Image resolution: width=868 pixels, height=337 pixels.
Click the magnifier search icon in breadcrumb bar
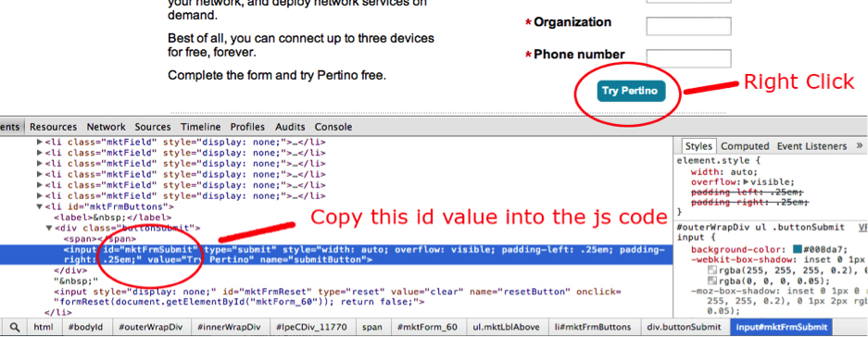click(15, 327)
